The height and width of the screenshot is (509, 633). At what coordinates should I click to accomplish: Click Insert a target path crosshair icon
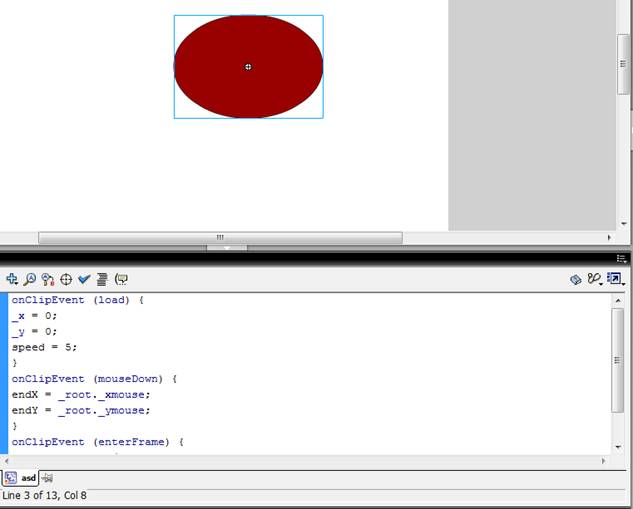[x=66, y=279]
